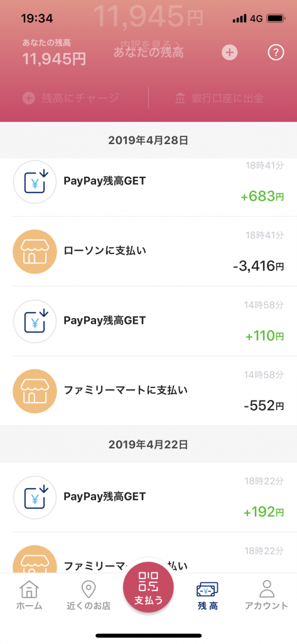Screen dimensions: 297x644
Task: Tap the yen deposit icon for +192円
Action: (x=35, y=497)
